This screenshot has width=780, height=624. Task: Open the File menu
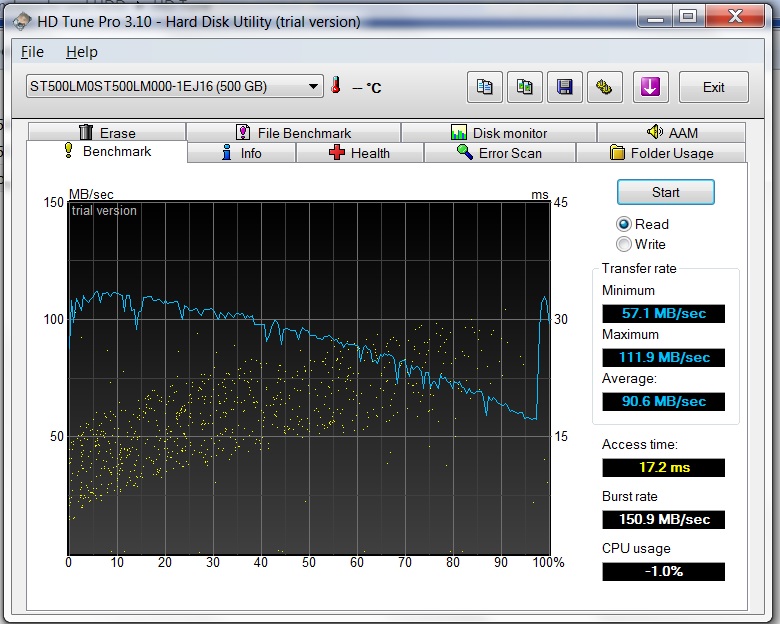click(x=32, y=52)
